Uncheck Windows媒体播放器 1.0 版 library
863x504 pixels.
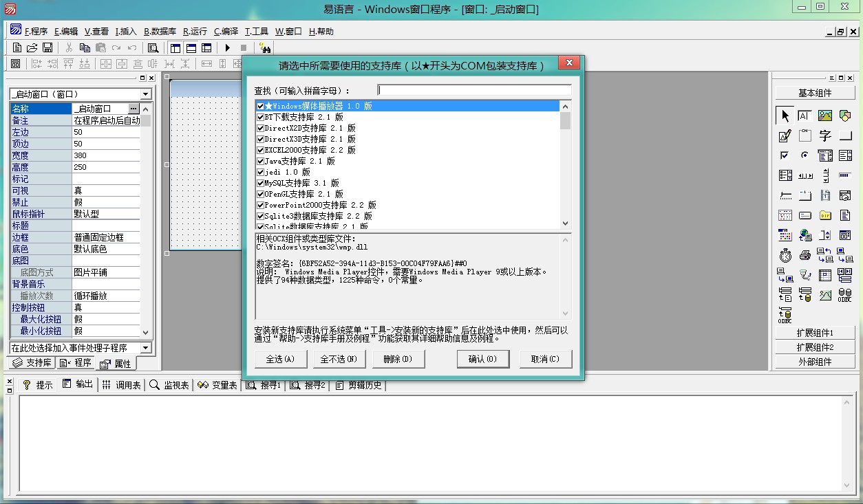[260, 106]
